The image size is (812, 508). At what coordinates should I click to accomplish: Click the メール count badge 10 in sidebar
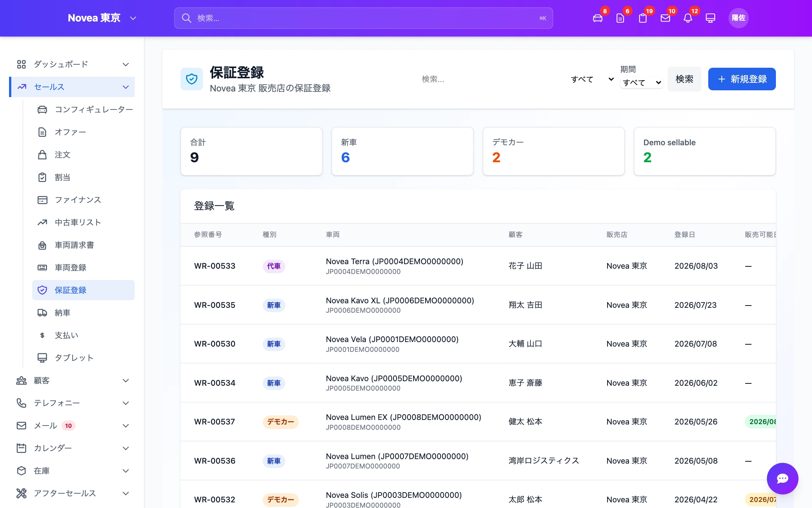click(x=68, y=426)
